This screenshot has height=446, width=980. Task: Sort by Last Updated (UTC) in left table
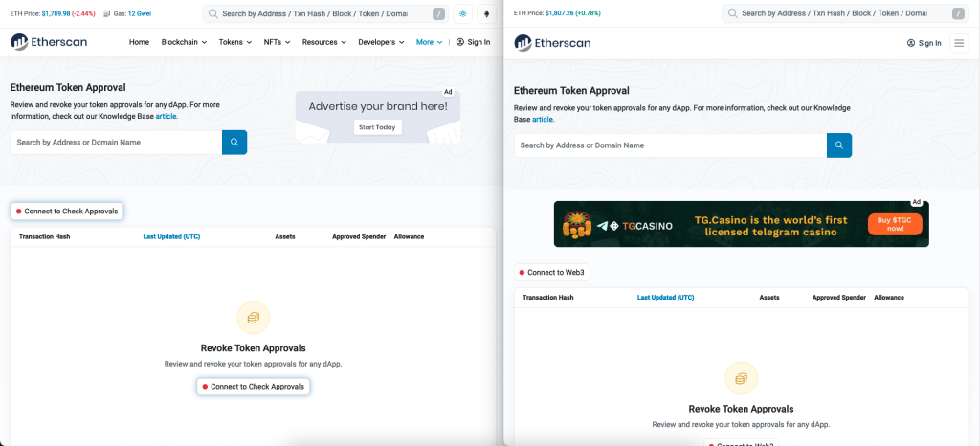(171, 236)
